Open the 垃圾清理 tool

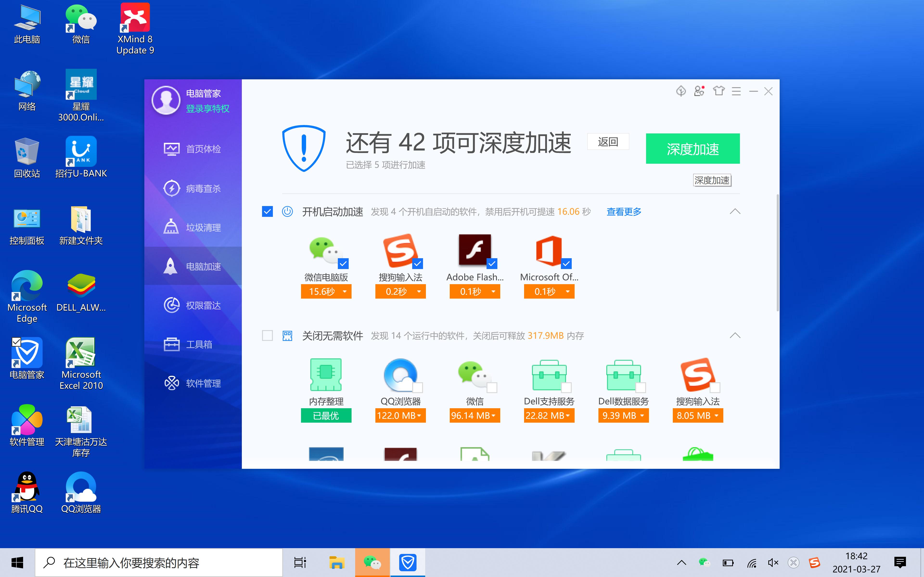tap(203, 227)
